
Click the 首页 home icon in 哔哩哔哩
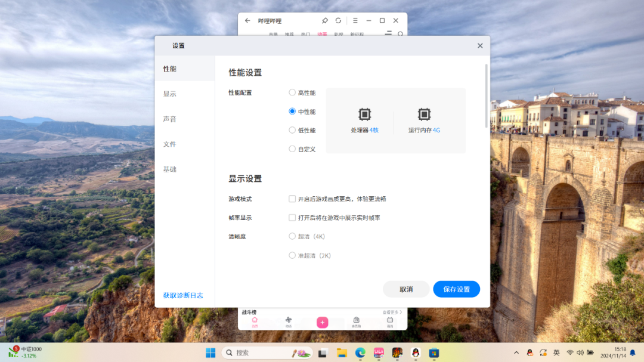click(x=255, y=321)
